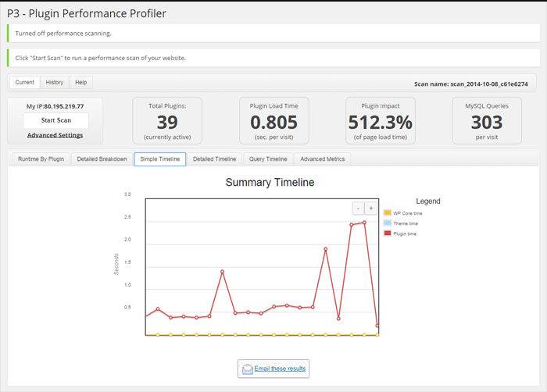Click the red Plugin time legend swatch

[x=388, y=233]
